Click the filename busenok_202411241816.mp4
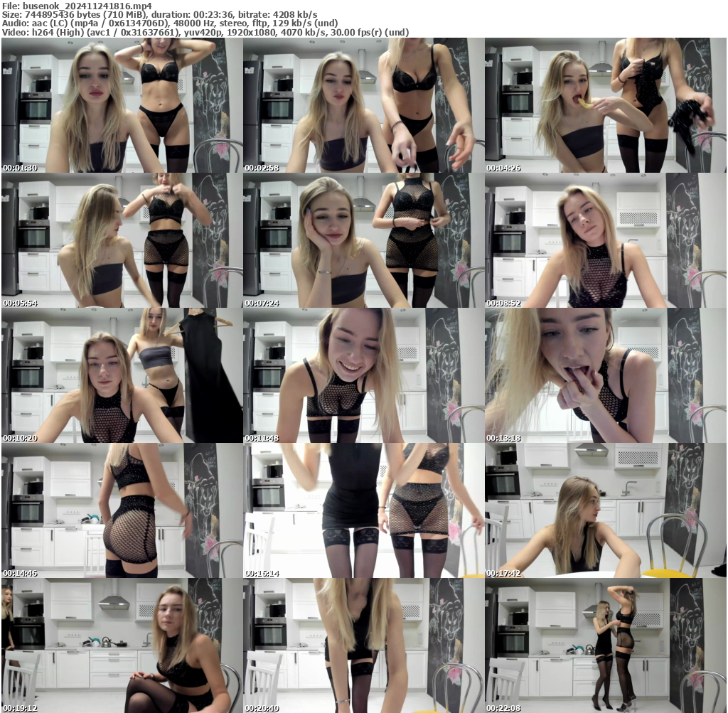This screenshot has width=728, height=713. coord(80,6)
